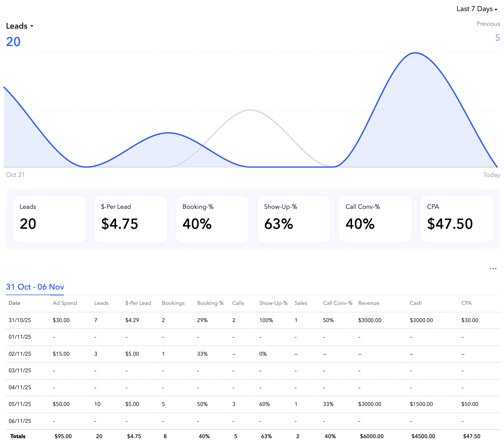504x447 pixels.
Task: Click the Cash column header in table
Action: point(416,303)
